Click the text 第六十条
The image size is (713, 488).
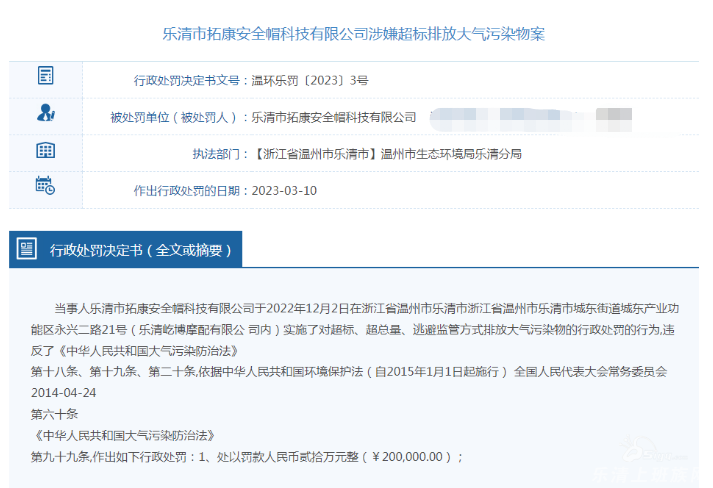pyautogui.click(x=55, y=414)
